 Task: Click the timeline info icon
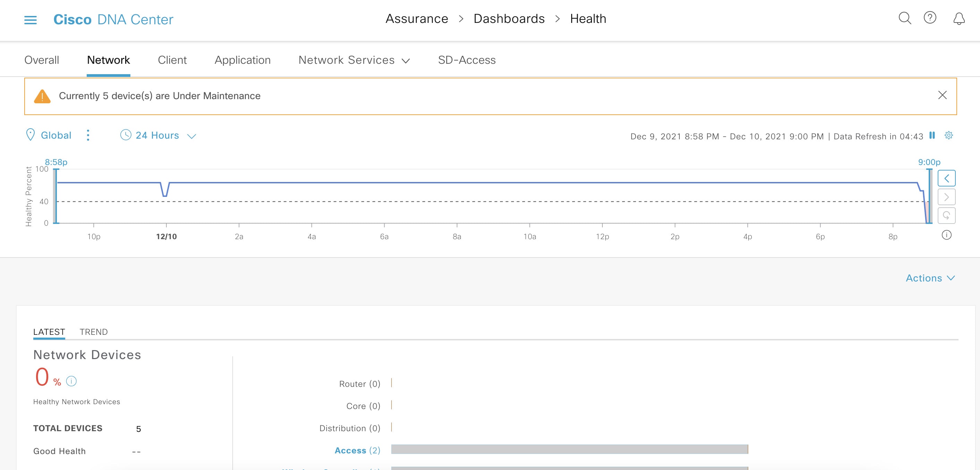(x=946, y=235)
